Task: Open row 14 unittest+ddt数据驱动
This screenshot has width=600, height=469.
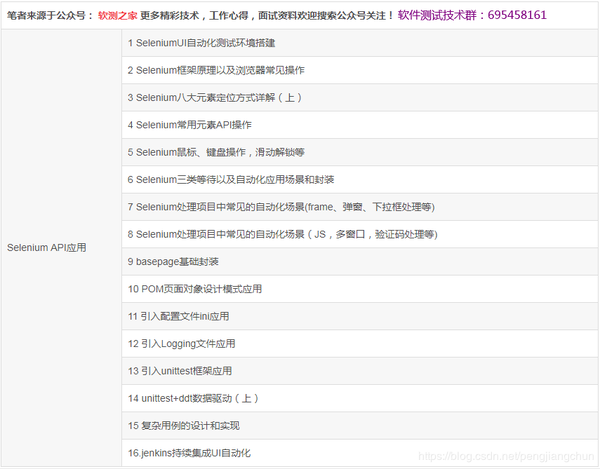Action: 360,398
